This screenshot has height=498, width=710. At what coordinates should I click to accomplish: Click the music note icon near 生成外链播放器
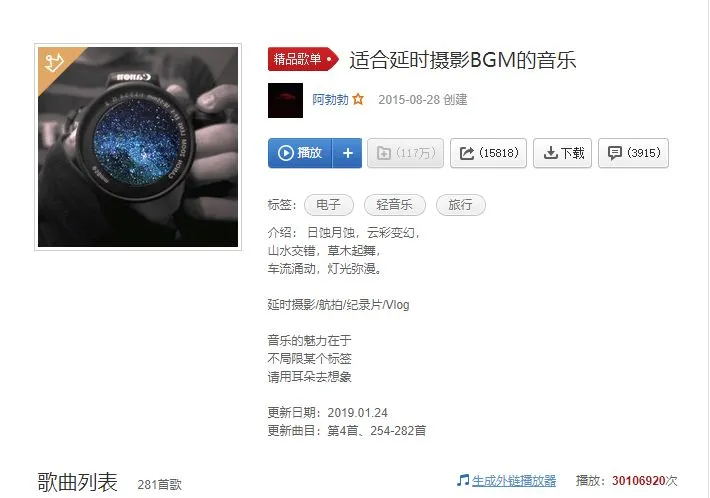[x=462, y=480]
